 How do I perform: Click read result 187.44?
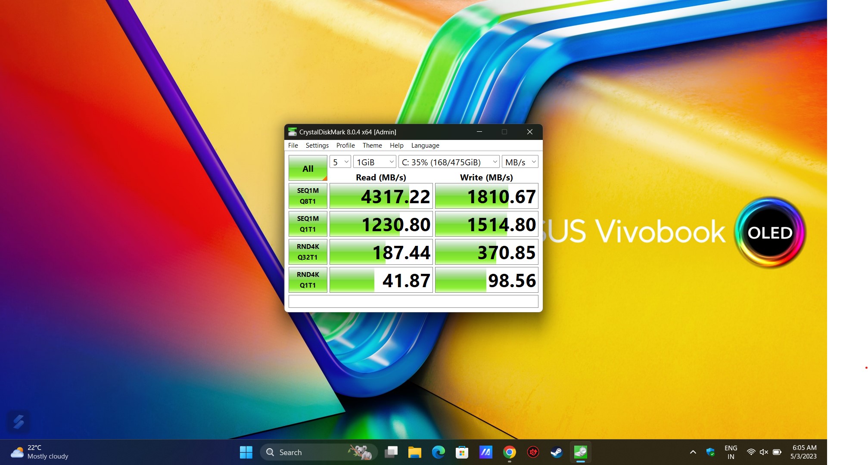pos(381,252)
